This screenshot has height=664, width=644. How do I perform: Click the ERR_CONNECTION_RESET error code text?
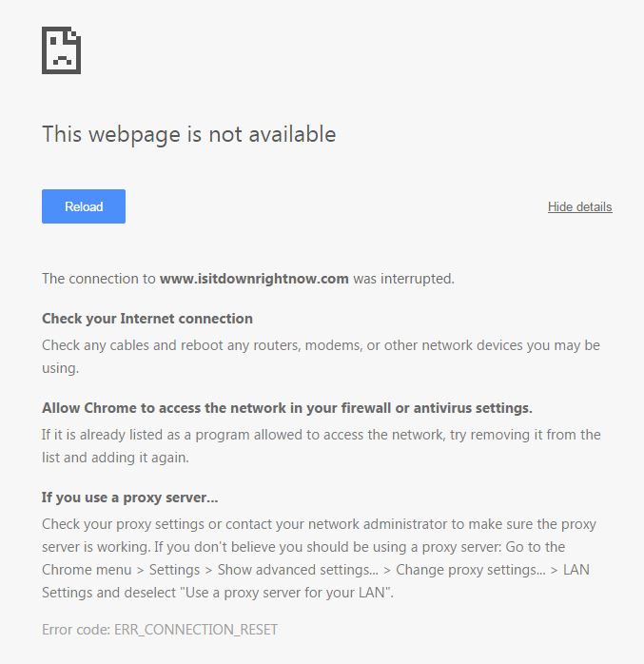click(x=196, y=629)
